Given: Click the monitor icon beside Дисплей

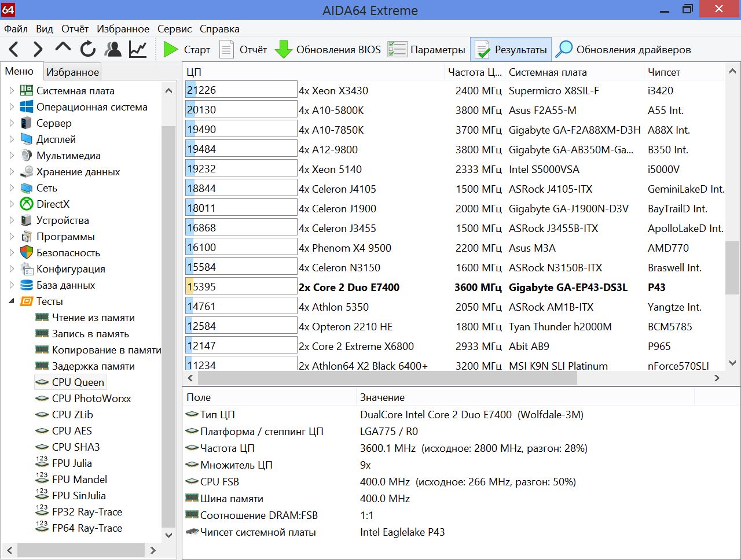Looking at the screenshot, I should (27, 139).
